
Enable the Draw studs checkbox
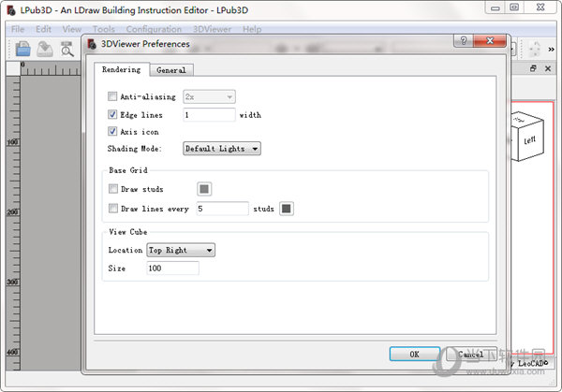point(113,189)
